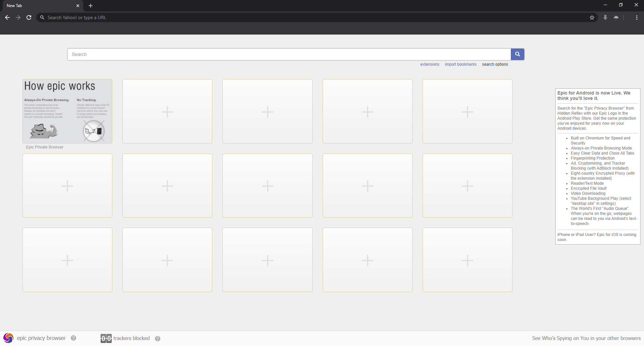Minimize the browser window

pos(605,5)
